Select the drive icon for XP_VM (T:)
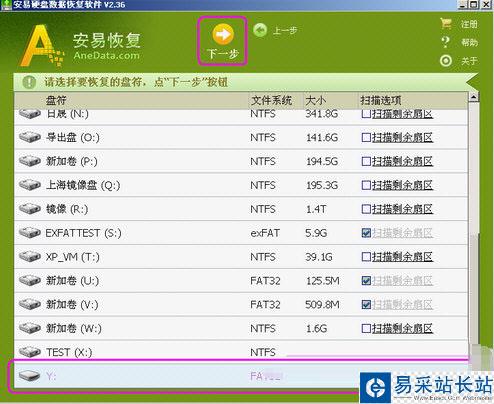 pos(30,256)
